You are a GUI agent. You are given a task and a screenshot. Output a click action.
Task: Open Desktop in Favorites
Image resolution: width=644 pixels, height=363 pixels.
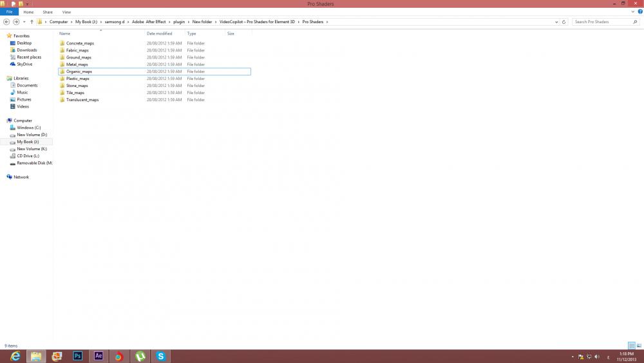[x=24, y=43]
